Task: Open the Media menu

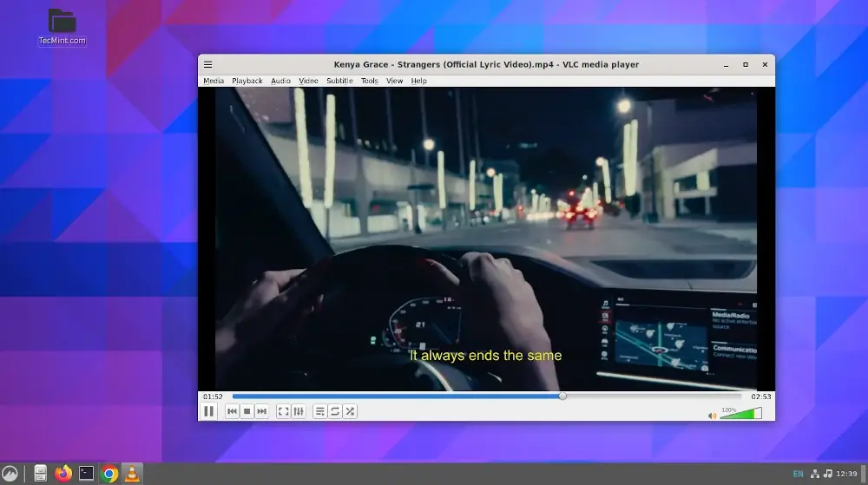Action: click(214, 81)
